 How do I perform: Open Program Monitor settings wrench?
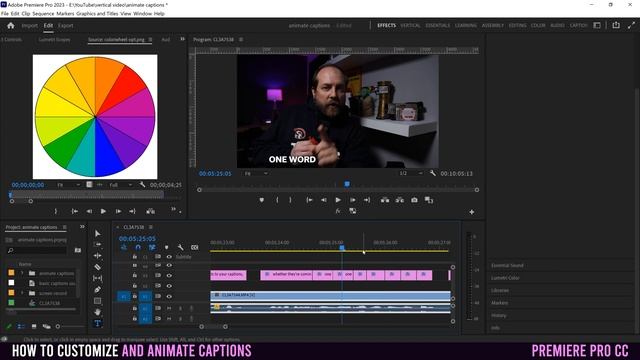433,173
